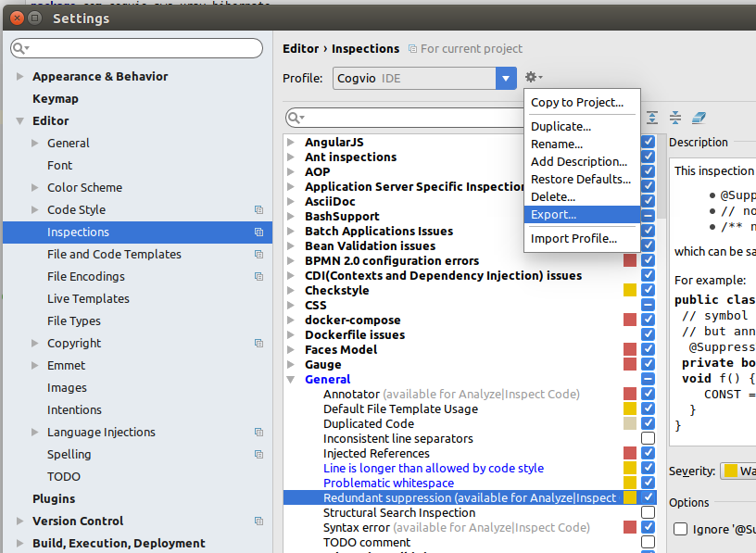Click the 'For current project' icon in header
The height and width of the screenshot is (553, 756).
(x=412, y=49)
